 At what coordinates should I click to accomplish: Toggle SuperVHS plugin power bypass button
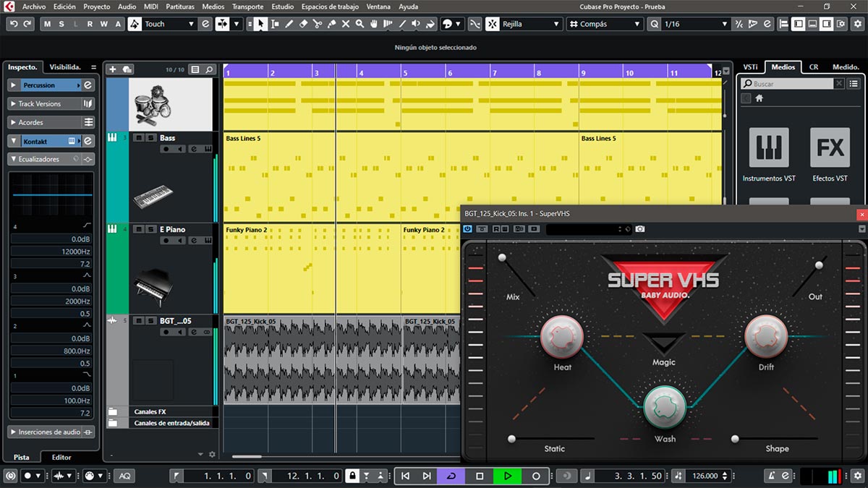click(x=468, y=229)
